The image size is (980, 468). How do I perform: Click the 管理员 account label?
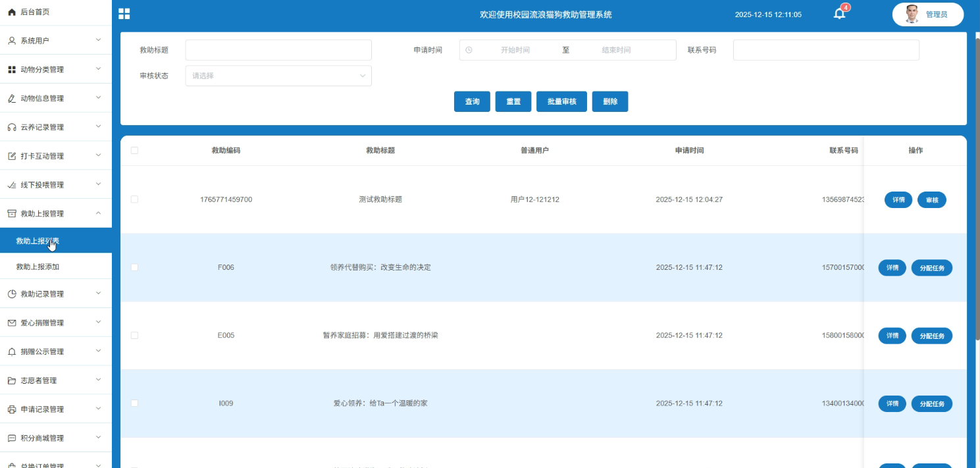click(936, 14)
